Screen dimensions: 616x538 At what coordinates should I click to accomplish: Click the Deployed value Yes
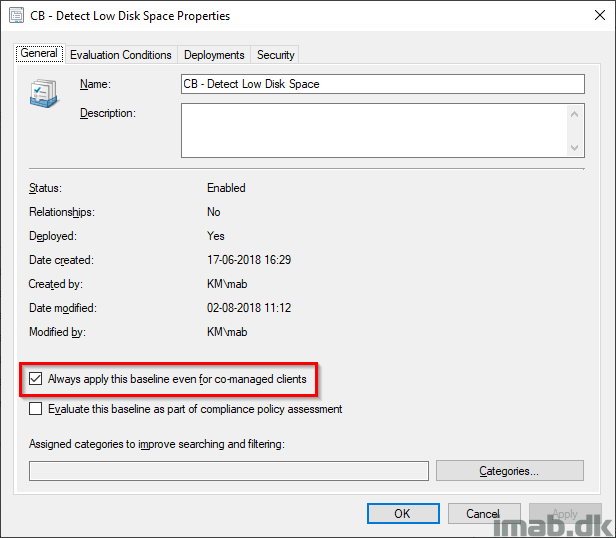click(216, 236)
